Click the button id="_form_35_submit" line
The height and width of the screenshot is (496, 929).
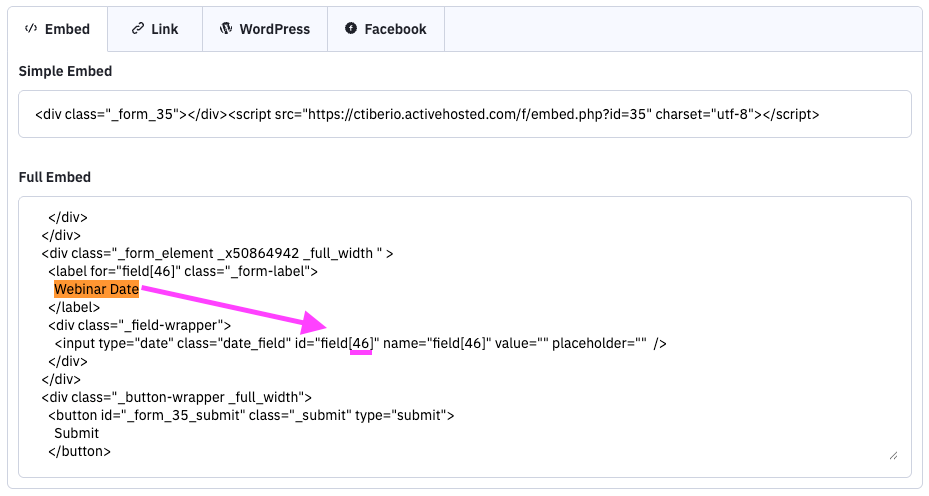tap(251, 415)
